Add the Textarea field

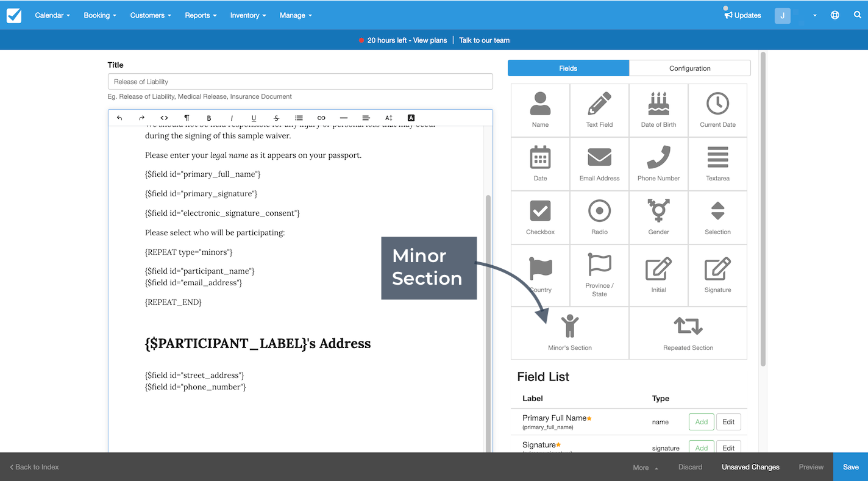point(717,164)
